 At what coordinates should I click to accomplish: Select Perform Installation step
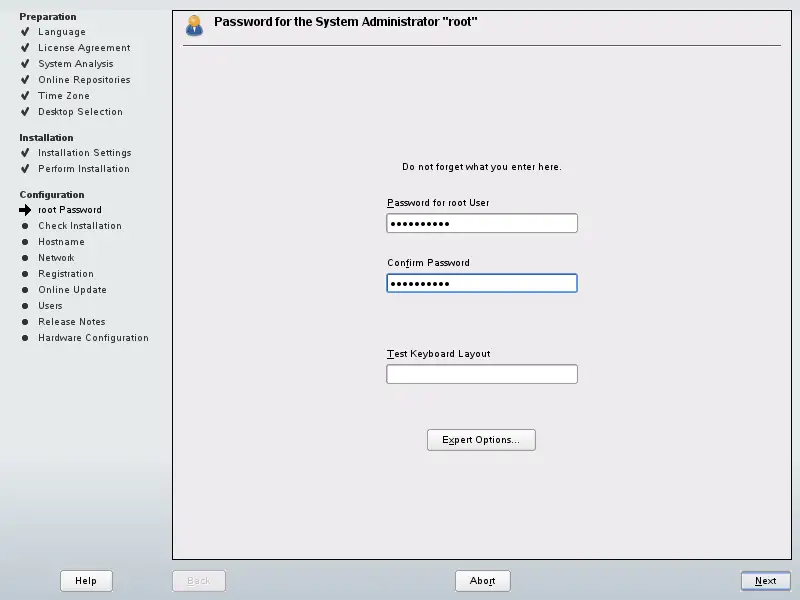pyautogui.click(x=84, y=168)
